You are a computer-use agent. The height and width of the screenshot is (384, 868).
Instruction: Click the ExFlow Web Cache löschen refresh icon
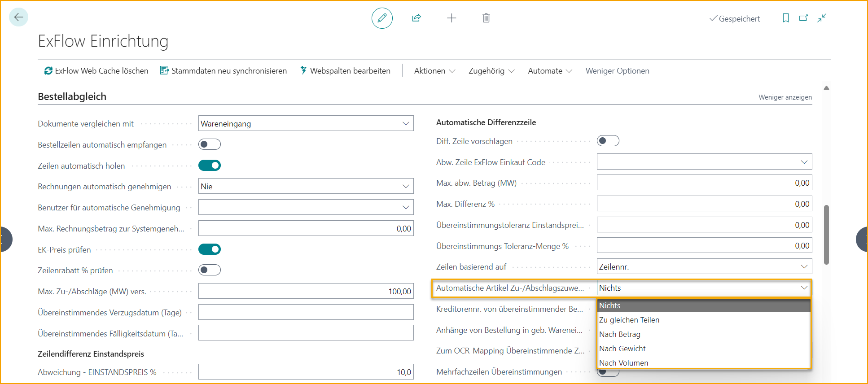coord(48,71)
